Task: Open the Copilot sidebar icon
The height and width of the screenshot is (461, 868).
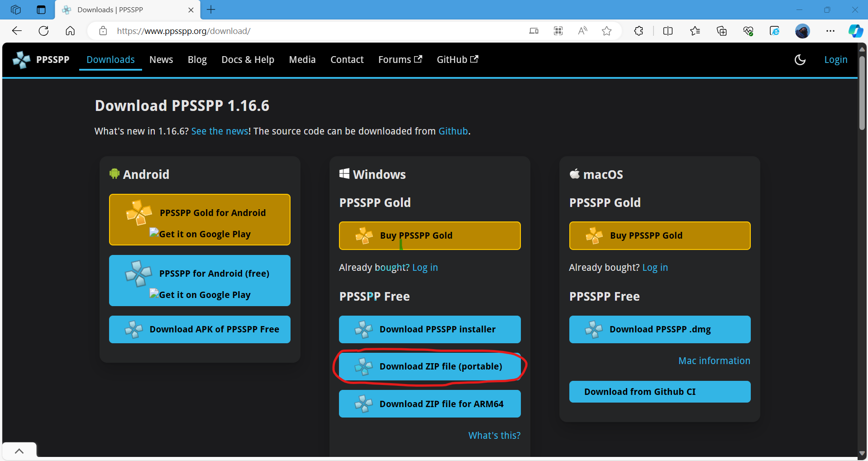Action: pyautogui.click(x=855, y=31)
